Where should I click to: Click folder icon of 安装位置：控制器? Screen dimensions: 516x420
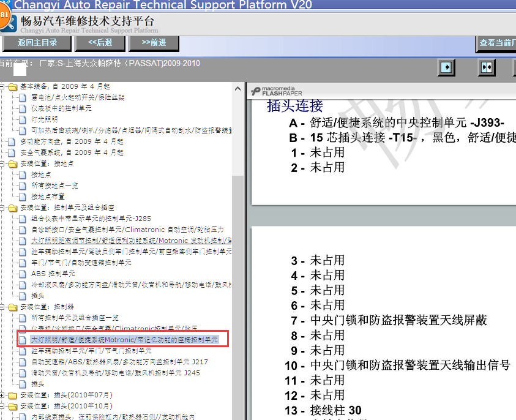pyautogui.click(x=12, y=307)
